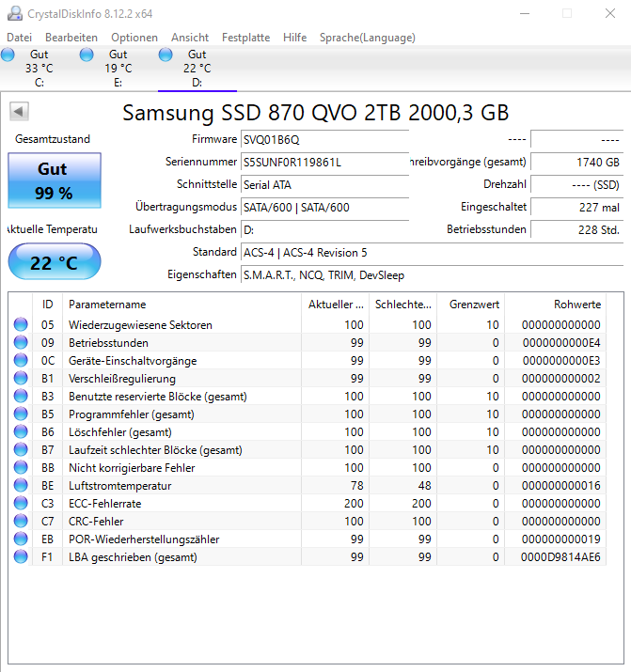Select the C: drive status orb
This screenshot has width=631, height=672.
click(x=8, y=55)
